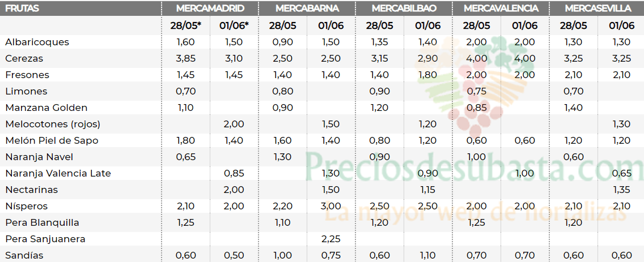The image size is (644, 262).
Task: Select the MERCAMADRID header cell
Action: 210,8
